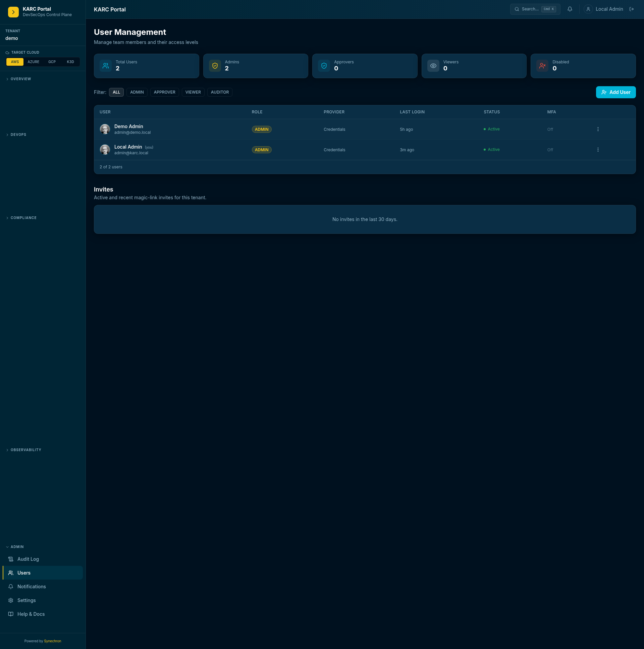Click the Total Users card icon
Image resolution: width=644 pixels, height=649 pixels.
click(x=106, y=66)
